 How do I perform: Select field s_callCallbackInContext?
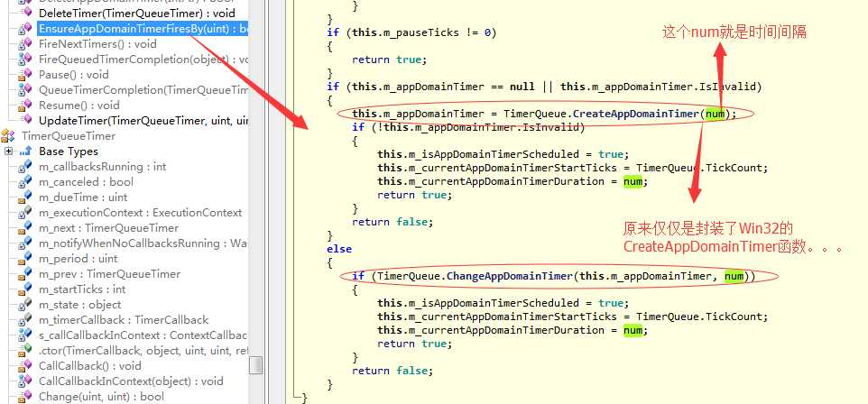[143, 335]
